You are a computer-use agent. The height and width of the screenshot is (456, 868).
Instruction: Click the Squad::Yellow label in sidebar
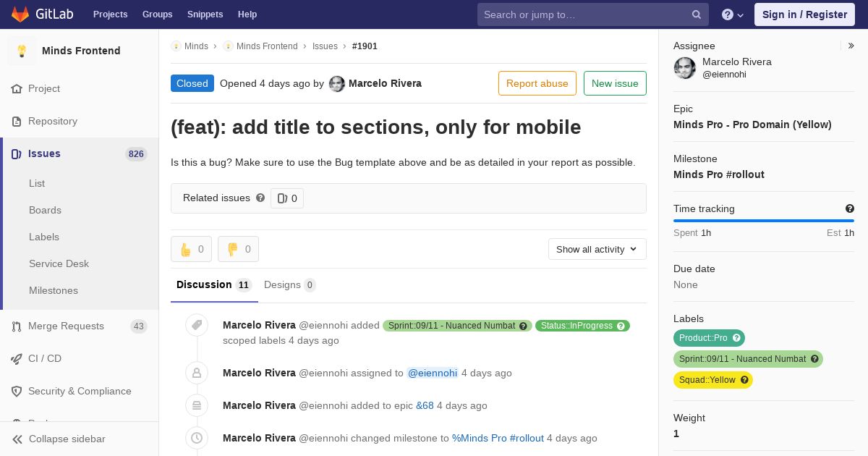[x=713, y=380]
